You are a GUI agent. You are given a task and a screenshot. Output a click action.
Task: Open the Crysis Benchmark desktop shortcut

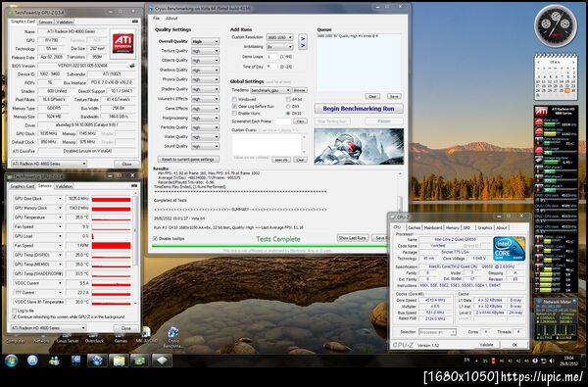(173, 337)
